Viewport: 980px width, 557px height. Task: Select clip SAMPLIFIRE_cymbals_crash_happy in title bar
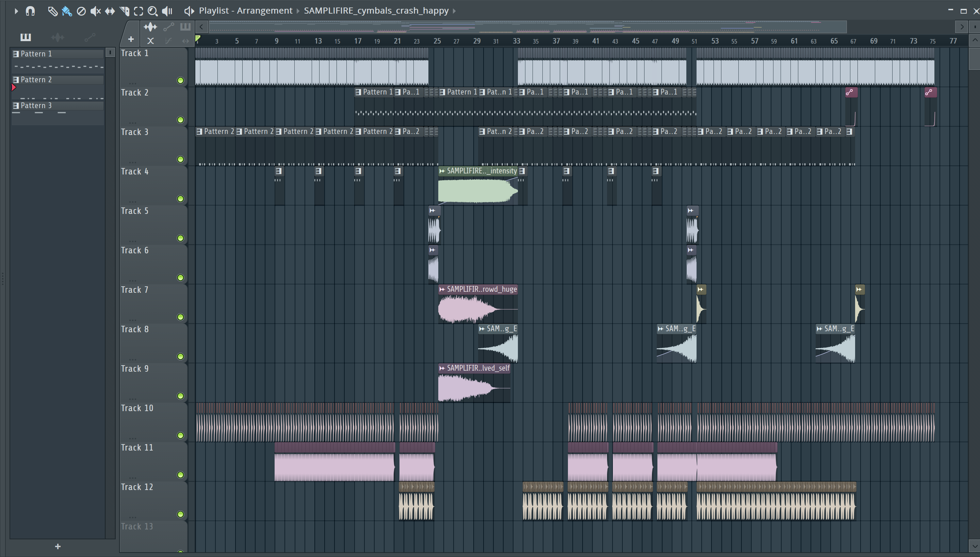click(x=376, y=11)
